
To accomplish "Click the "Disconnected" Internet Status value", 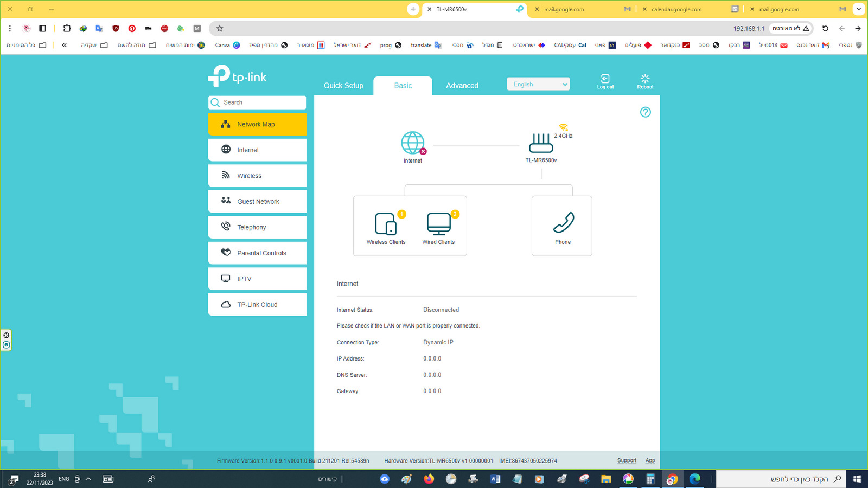I will pos(441,310).
